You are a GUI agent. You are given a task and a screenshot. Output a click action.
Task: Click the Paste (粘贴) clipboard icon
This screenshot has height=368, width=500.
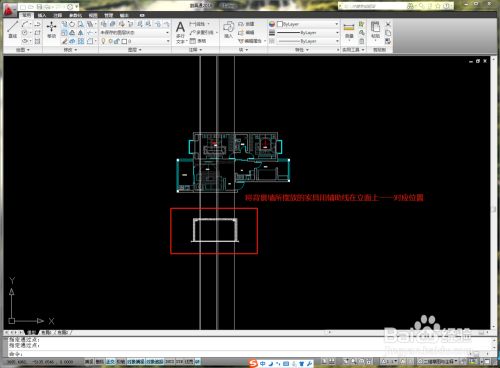[375, 30]
